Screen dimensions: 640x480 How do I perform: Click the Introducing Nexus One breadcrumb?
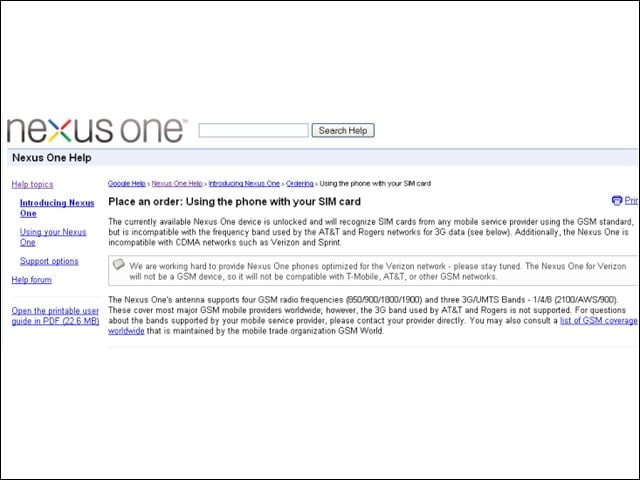point(244,184)
